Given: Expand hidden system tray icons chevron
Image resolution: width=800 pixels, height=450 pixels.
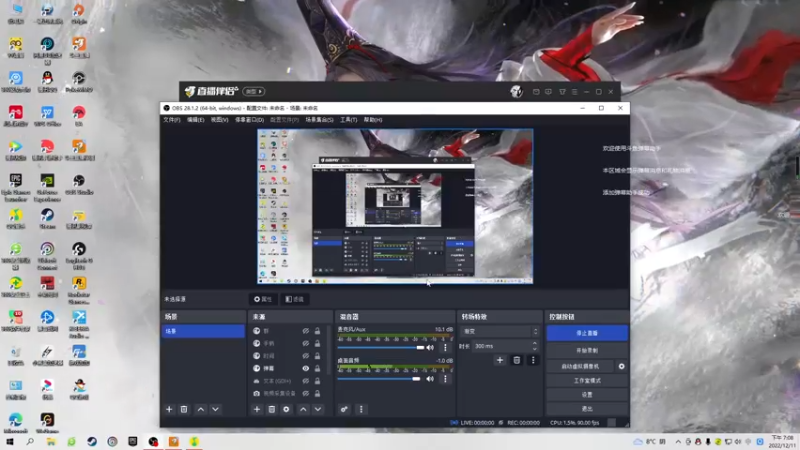Looking at the screenshot, I should (678, 442).
